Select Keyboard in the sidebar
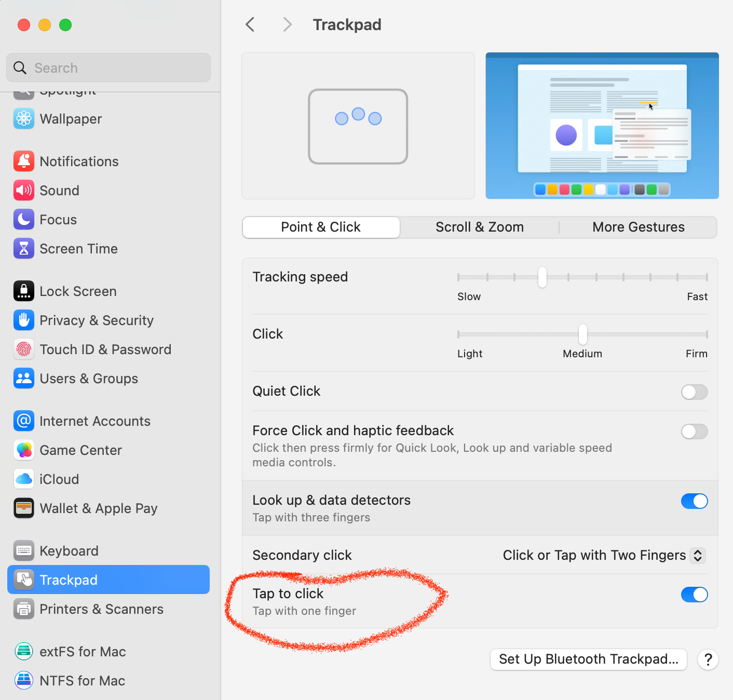This screenshot has width=733, height=700. pyautogui.click(x=108, y=551)
